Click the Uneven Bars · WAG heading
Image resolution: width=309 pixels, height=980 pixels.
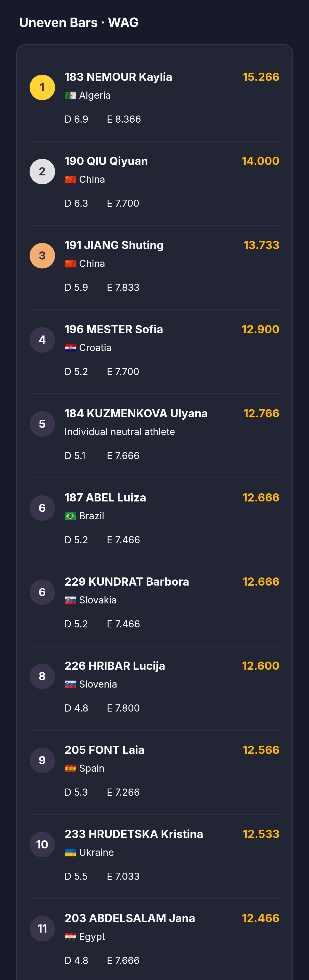tap(79, 23)
